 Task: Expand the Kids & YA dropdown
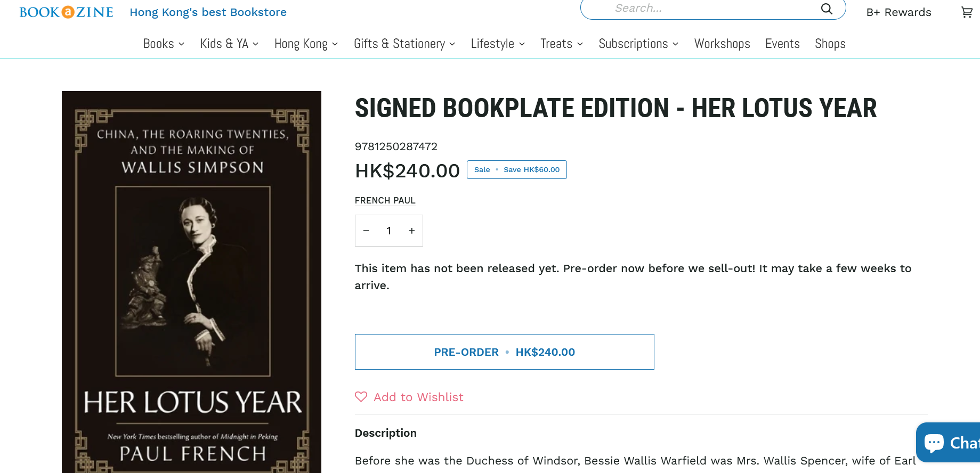tap(230, 44)
